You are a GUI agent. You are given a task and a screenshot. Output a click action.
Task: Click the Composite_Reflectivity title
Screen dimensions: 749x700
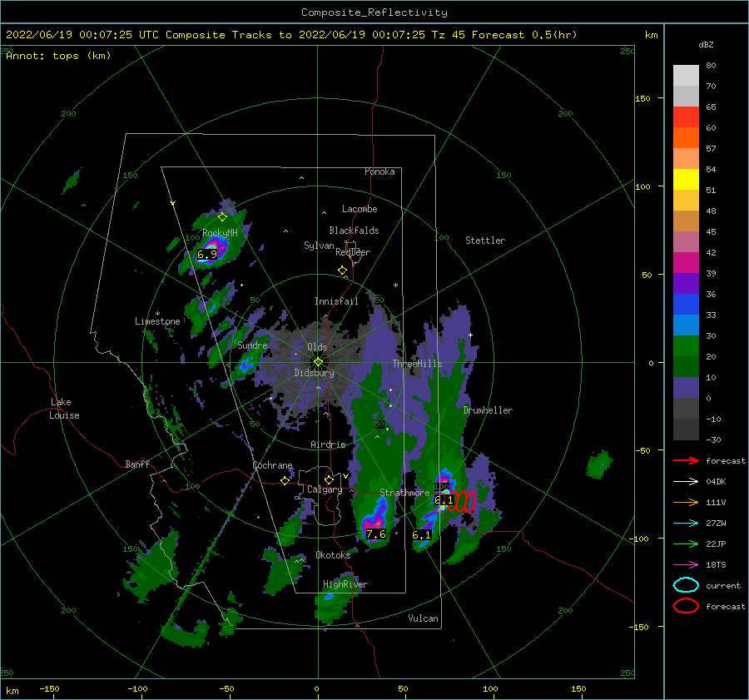374,12
